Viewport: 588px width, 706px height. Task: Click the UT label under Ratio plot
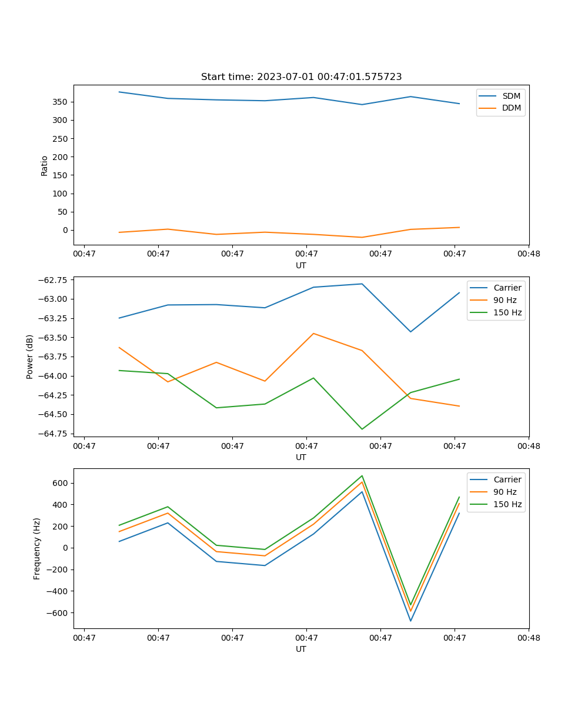[x=301, y=265]
